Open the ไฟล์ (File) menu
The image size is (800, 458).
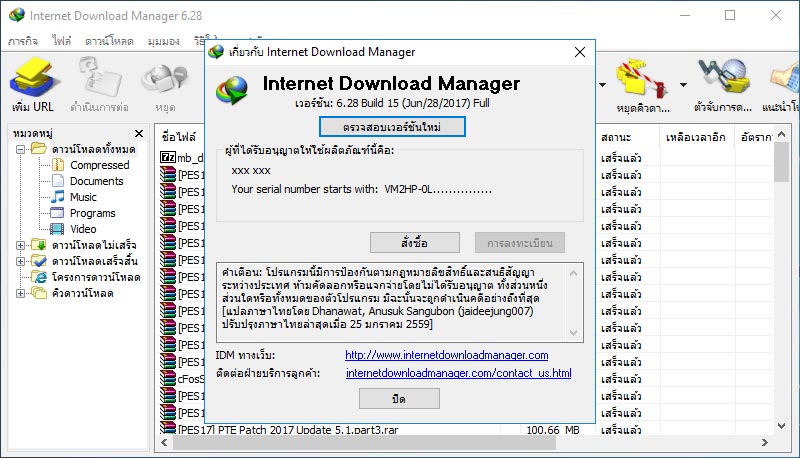62,41
